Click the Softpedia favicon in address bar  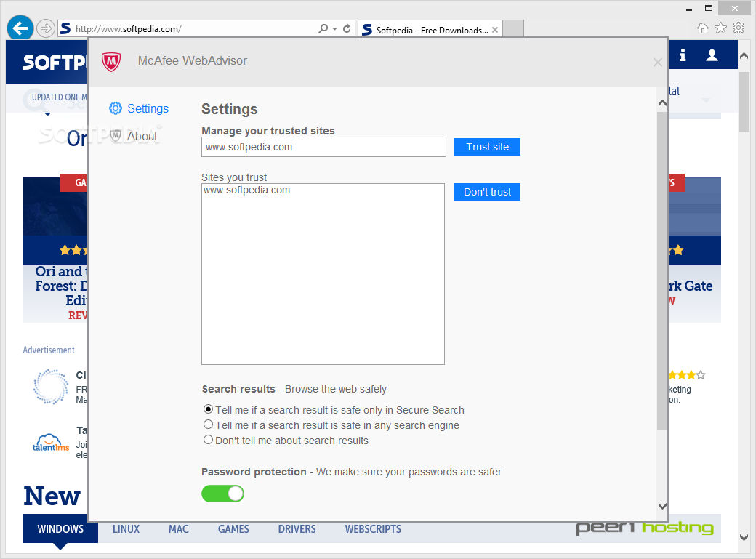[x=65, y=28]
